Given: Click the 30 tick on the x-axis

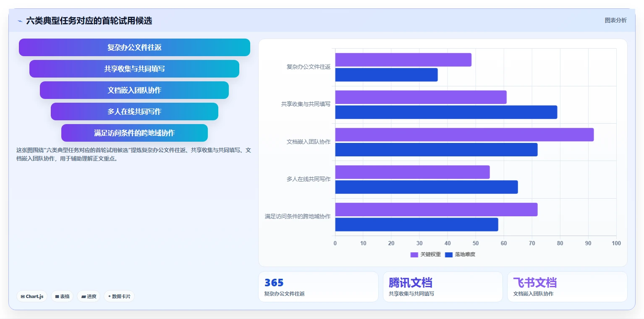Looking at the screenshot, I should pos(419,243).
